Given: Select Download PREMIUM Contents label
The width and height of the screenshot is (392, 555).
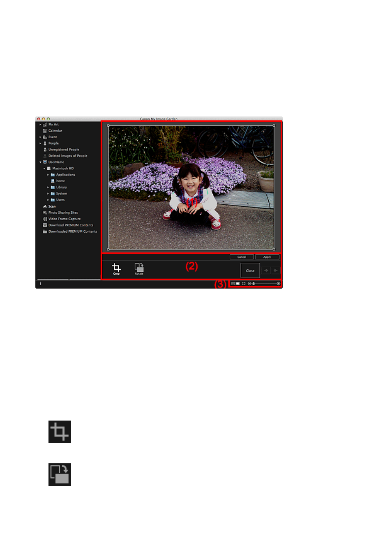Looking at the screenshot, I should [x=71, y=225].
